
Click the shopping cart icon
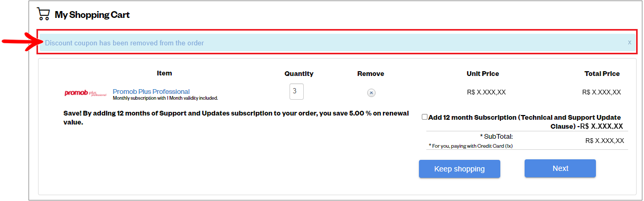[43, 14]
